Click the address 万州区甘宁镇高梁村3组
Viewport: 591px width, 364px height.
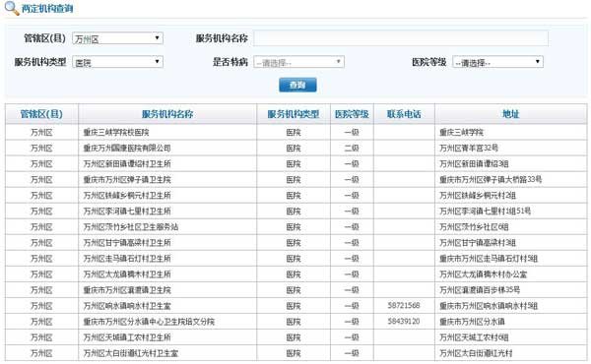pos(478,243)
